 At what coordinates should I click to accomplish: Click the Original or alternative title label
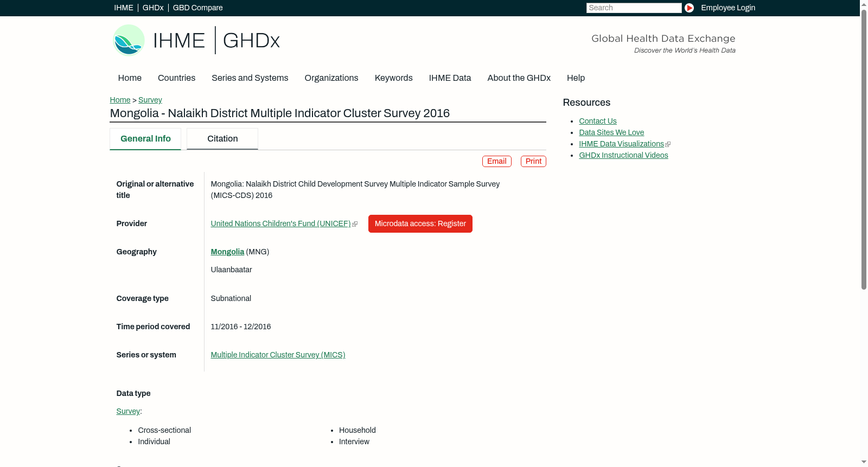155,190
